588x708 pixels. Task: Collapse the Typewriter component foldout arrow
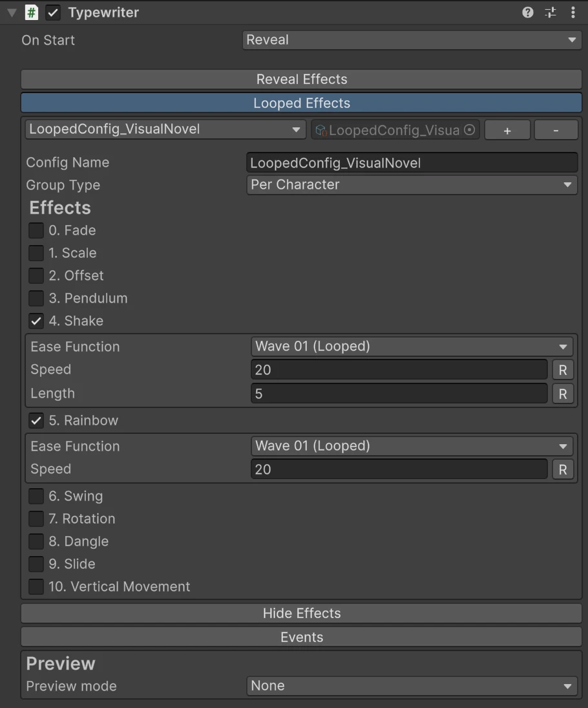12,13
